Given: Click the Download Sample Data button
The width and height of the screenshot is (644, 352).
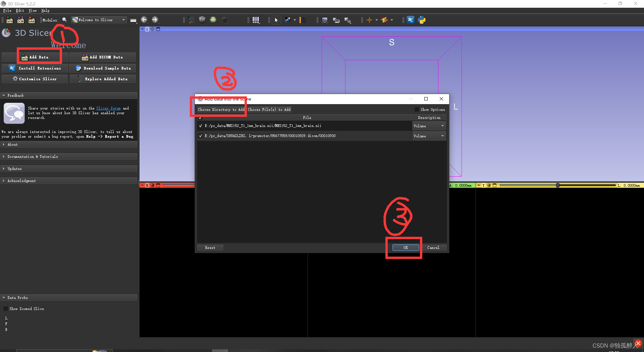Looking at the screenshot, I should pyautogui.click(x=102, y=68).
